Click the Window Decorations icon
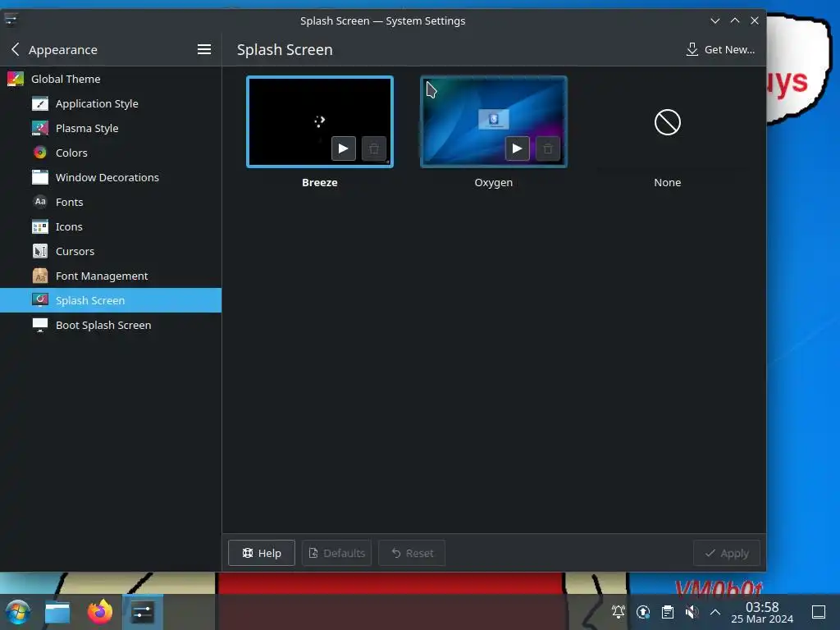Image resolution: width=840 pixels, height=630 pixels. [x=40, y=177]
